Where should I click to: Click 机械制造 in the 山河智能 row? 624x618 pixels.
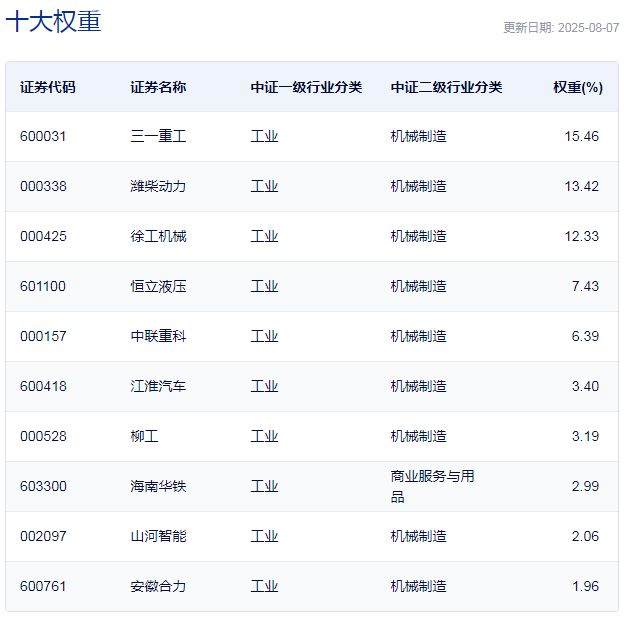419,536
